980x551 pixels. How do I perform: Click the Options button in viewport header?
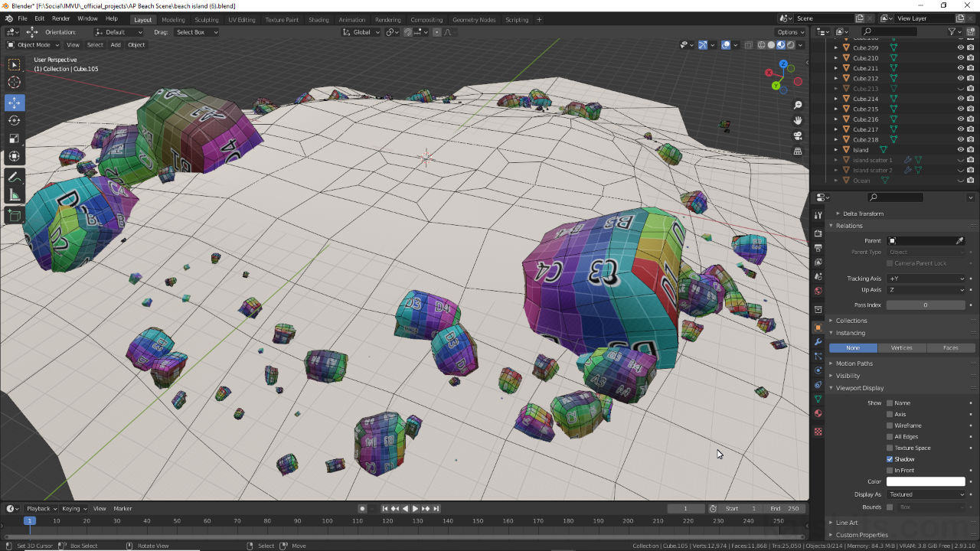790,32
